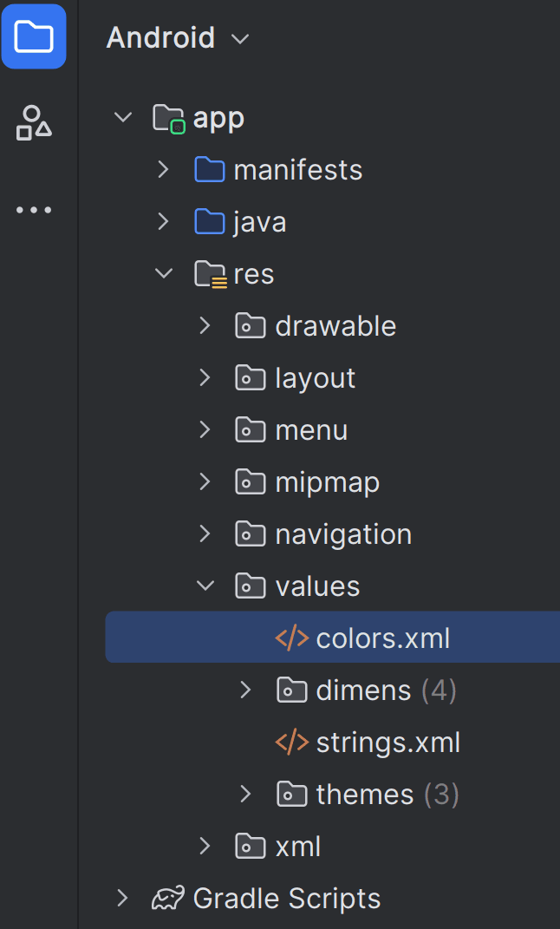The width and height of the screenshot is (560, 929).
Task: Select the menu folder label
Action: (x=311, y=431)
